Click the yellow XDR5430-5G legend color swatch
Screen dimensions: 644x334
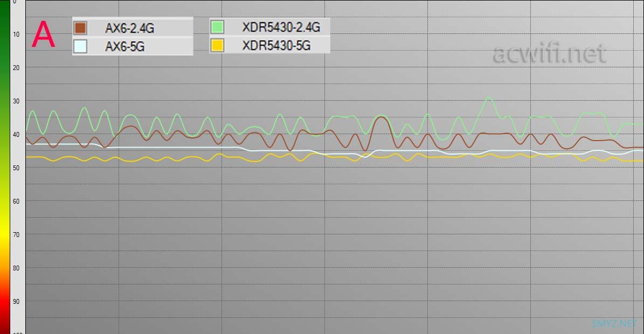pos(217,45)
